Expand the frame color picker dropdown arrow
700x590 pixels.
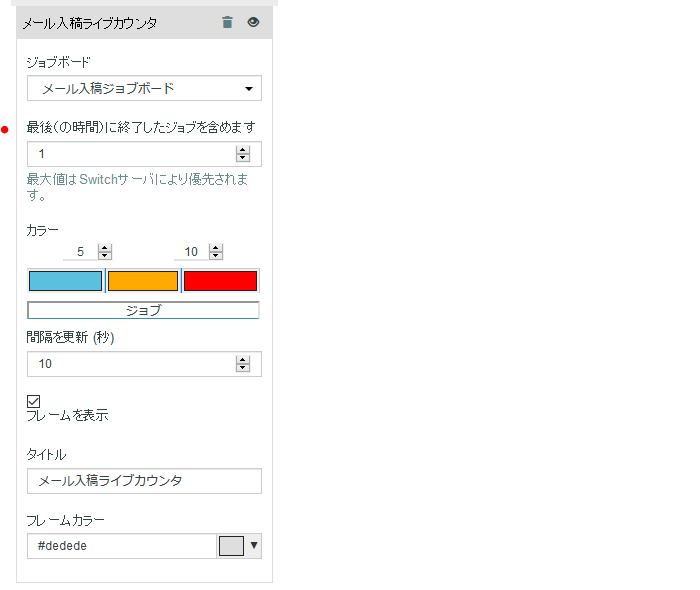254,546
